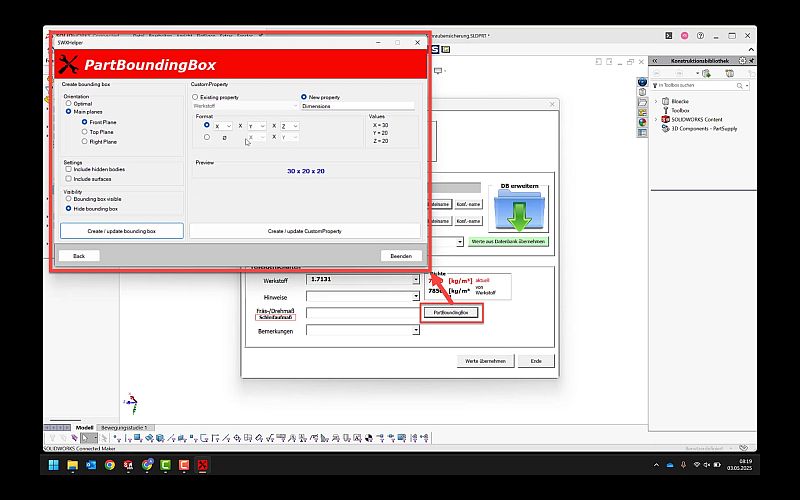Switch to the Bewegungsstudie 1 tab
800x500 pixels.
124,428
